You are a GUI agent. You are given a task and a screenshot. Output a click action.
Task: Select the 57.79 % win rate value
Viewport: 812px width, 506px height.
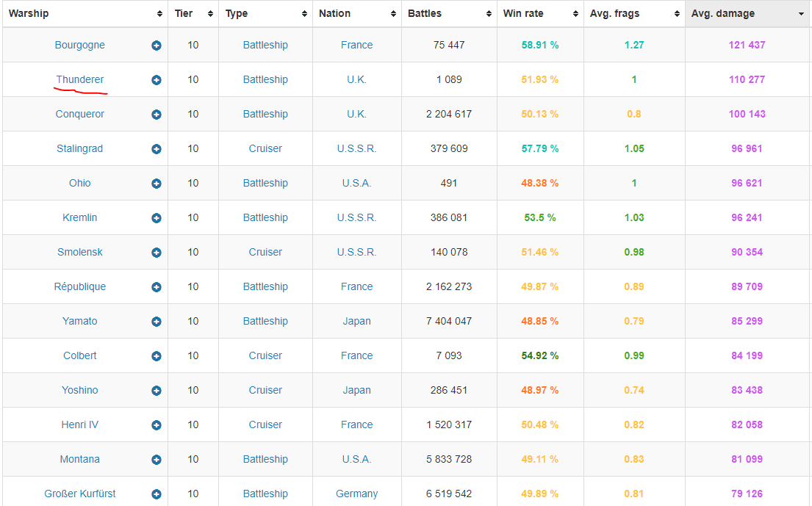click(x=540, y=148)
